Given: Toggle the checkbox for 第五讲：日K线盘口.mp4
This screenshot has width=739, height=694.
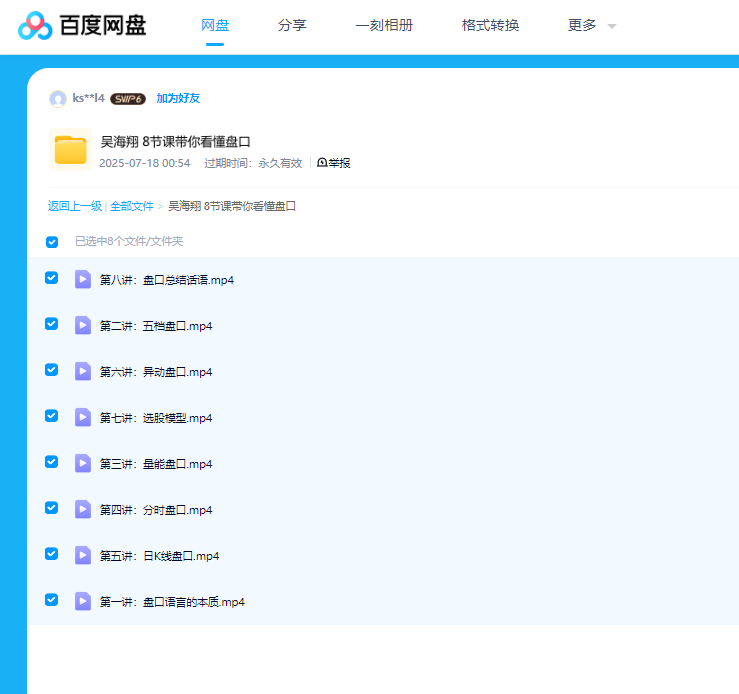Looking at the screenshot, I should pyautogui.click(x=52, y=554).
